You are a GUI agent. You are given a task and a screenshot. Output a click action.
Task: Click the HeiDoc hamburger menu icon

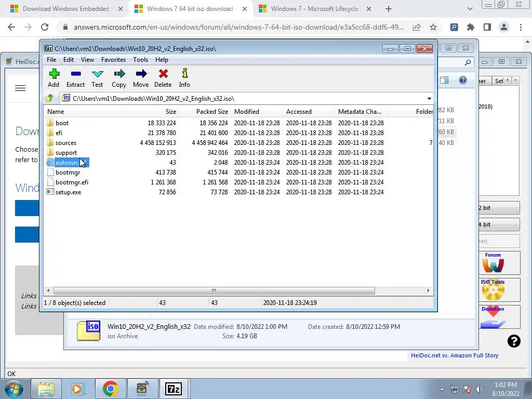coord(20,88)
